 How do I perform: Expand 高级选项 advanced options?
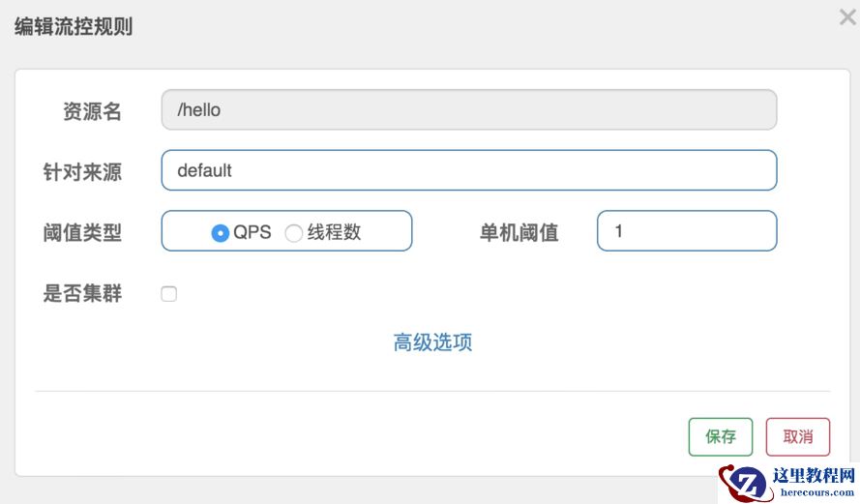(432, 342)
